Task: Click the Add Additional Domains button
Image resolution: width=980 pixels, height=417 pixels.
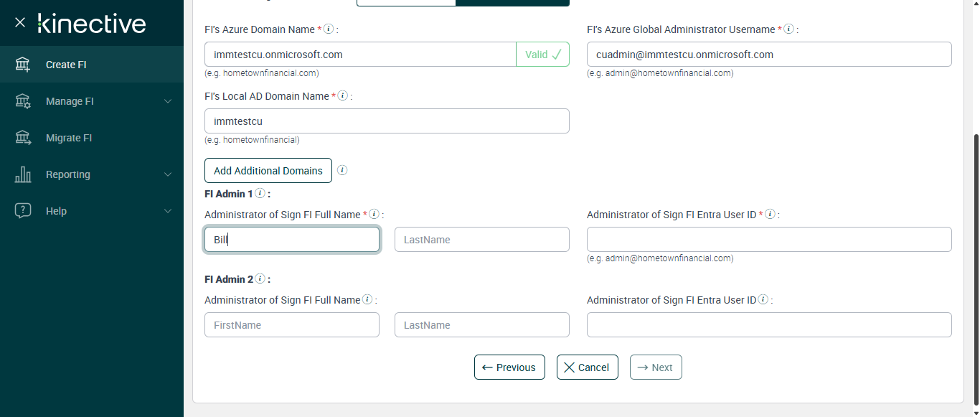Action: point(268,171)
